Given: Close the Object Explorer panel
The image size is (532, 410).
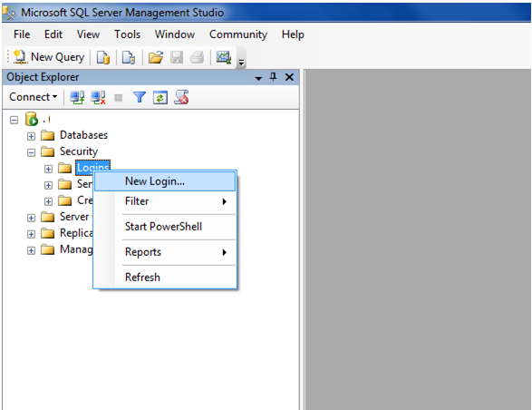Looking at the screenshot, I should (x=289, y=77).
